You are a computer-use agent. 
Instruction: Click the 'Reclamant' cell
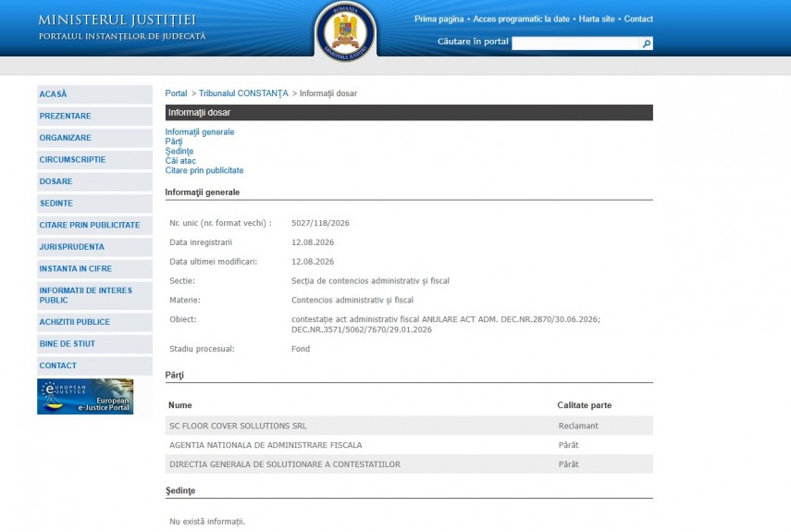tap(578, 426)
